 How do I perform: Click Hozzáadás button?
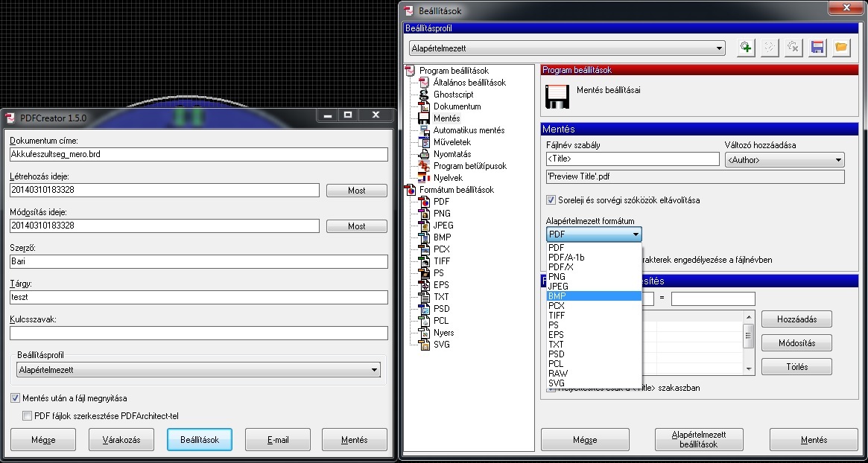pyautogui.click(x=796, y=319)
